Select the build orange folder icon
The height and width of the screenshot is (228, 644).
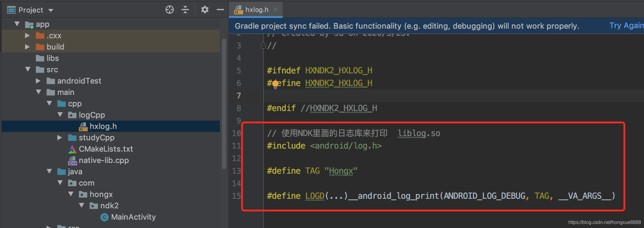pyautogui.click(x=40, y=47)
